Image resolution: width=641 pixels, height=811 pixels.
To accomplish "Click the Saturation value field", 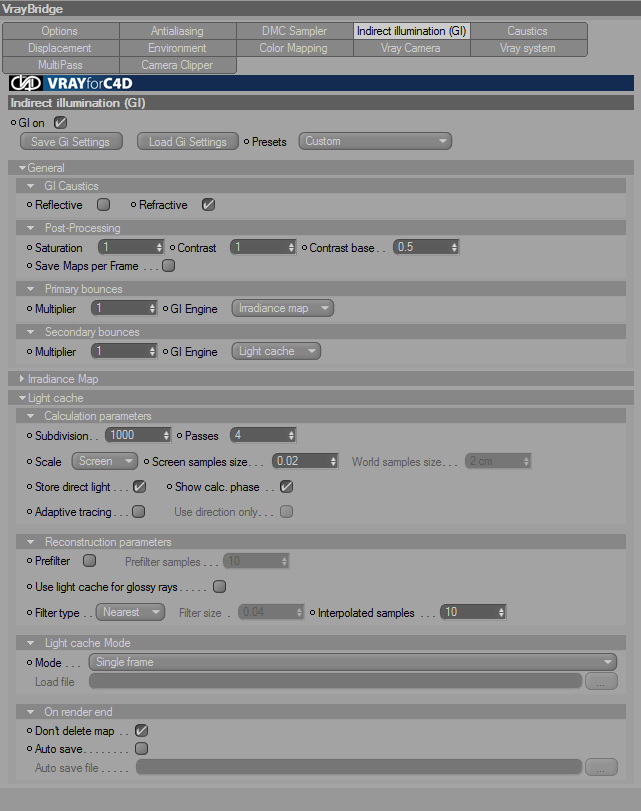I will pos(127,247).
